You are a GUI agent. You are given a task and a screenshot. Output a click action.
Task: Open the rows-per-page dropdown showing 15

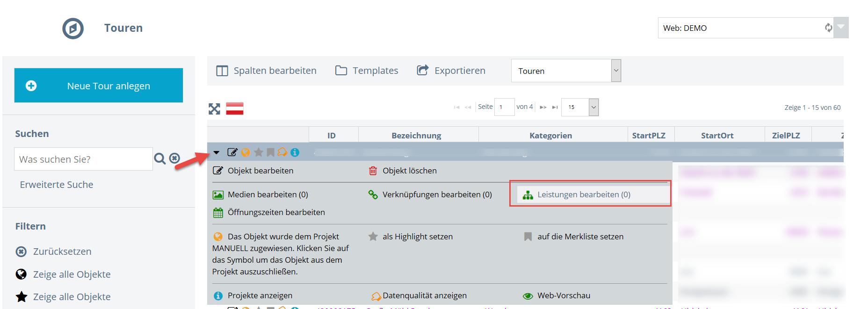(580, 107)
